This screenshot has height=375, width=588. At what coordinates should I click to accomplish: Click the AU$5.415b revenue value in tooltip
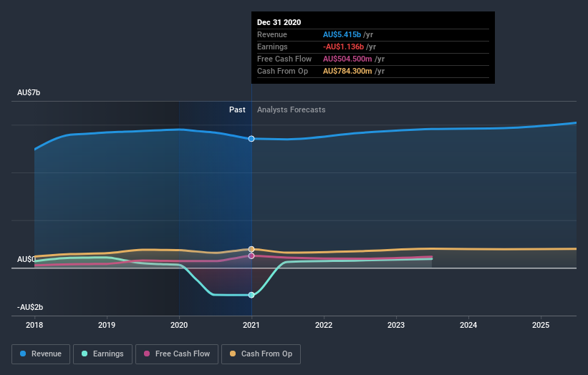(342, 34)
